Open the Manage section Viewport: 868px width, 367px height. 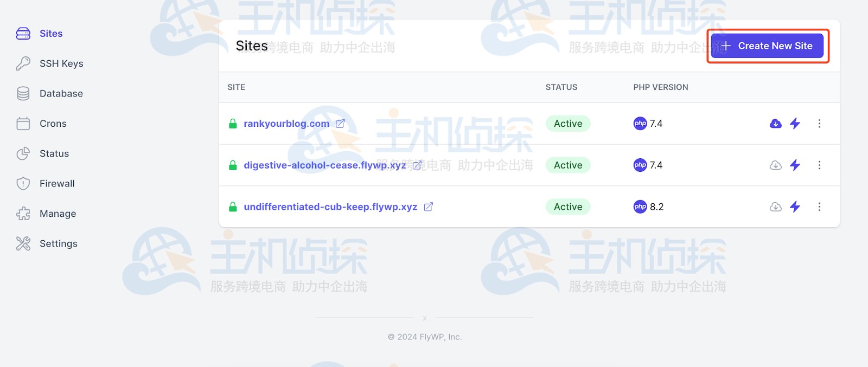(58, 214)
